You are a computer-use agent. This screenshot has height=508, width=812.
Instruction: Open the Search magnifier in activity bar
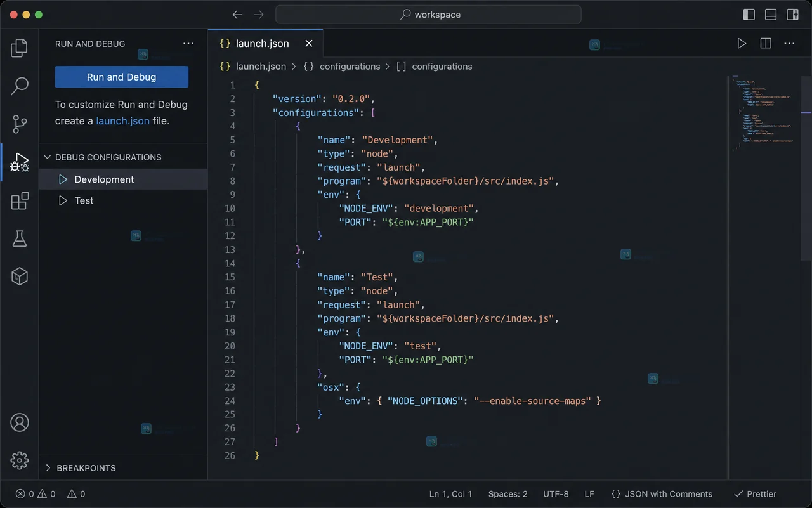click(20, 86)
